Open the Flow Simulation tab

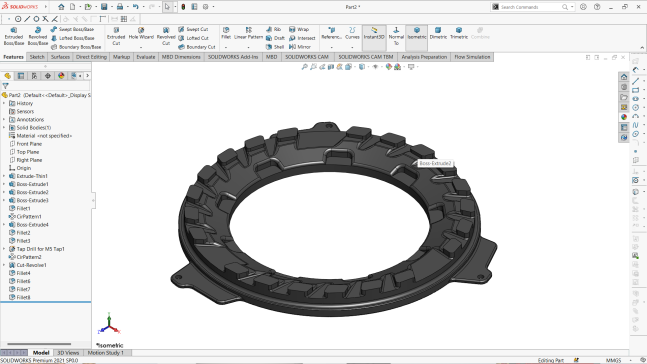click(472, 57)
